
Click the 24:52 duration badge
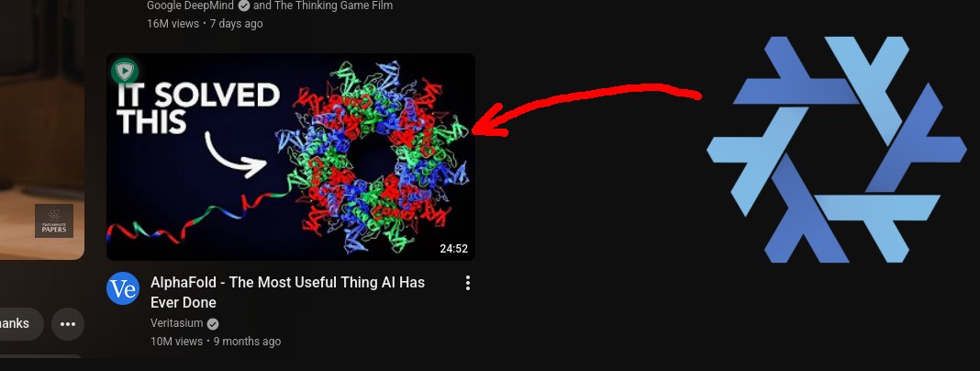tap(453, 248)
